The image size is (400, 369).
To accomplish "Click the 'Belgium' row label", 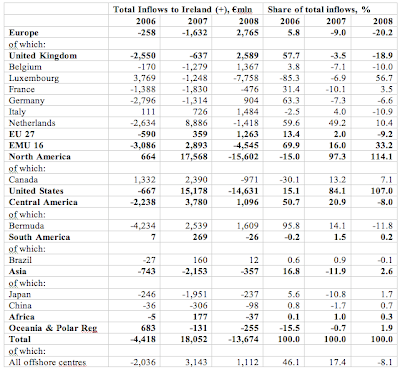I will (25, 67).
